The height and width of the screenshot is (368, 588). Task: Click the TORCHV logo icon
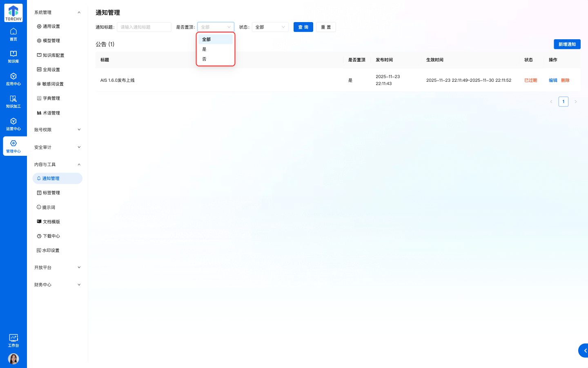13,13
